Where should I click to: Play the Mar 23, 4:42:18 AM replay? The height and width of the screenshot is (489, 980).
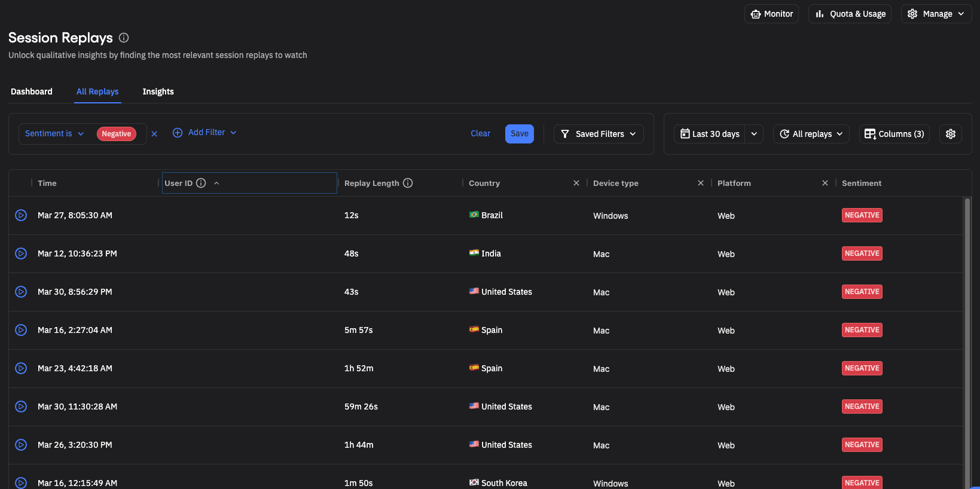click(21, 368)
